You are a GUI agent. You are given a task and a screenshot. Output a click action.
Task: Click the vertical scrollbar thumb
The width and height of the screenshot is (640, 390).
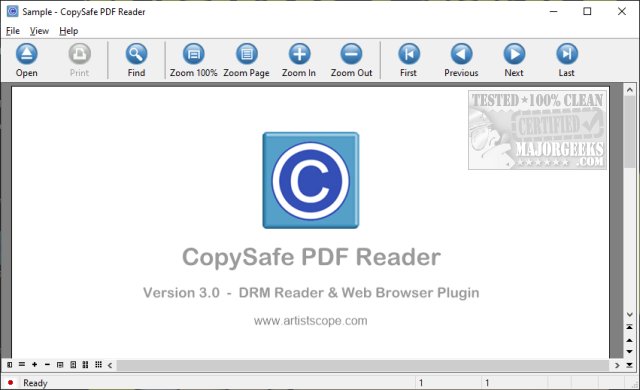pos(629,131)
